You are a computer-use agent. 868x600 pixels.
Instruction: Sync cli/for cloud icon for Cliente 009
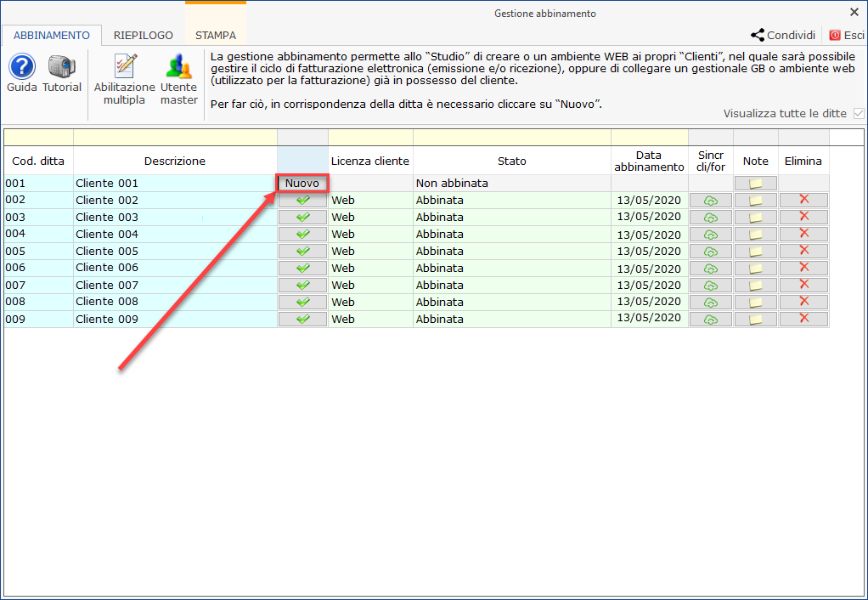(x=711, y=319)
